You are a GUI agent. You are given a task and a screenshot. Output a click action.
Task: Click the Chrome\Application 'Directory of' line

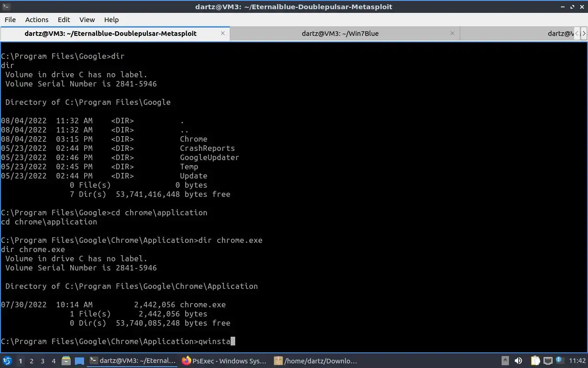[131, 286]
